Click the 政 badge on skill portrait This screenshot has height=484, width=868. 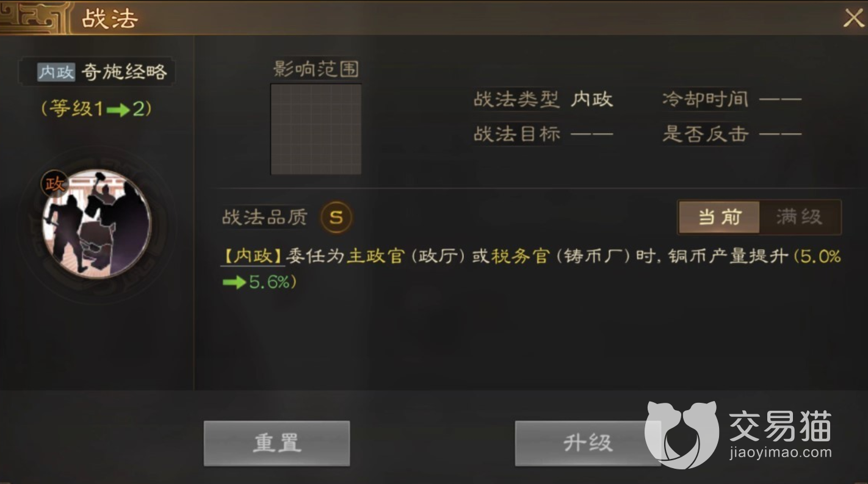[x=54, y=183]
